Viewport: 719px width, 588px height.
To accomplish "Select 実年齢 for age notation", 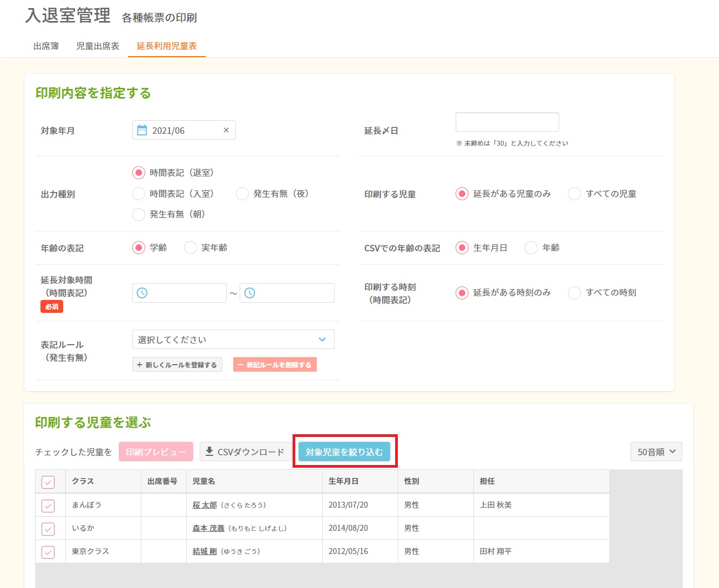I will click(191, 248).
